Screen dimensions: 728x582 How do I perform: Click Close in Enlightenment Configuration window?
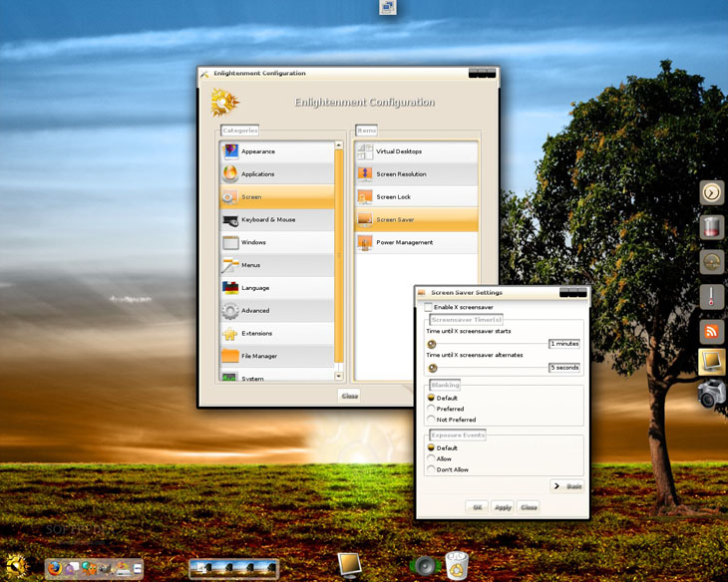point(349,396)
